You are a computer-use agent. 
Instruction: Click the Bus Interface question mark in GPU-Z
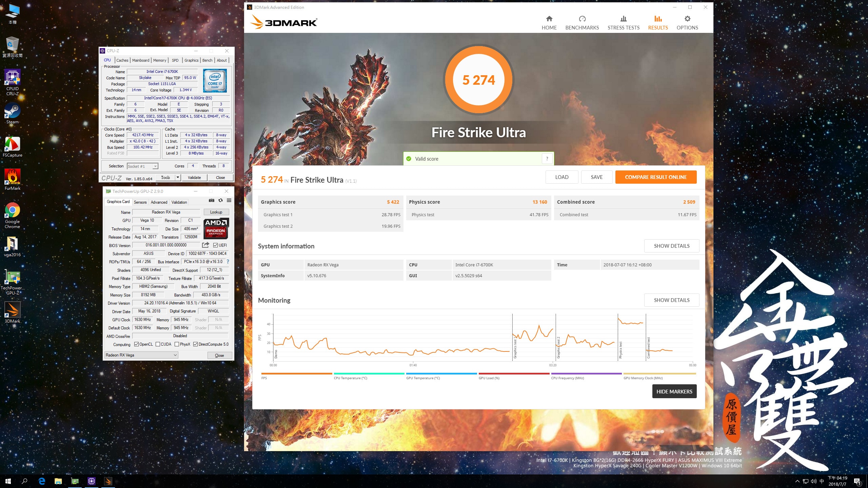[x=228, y=262]
